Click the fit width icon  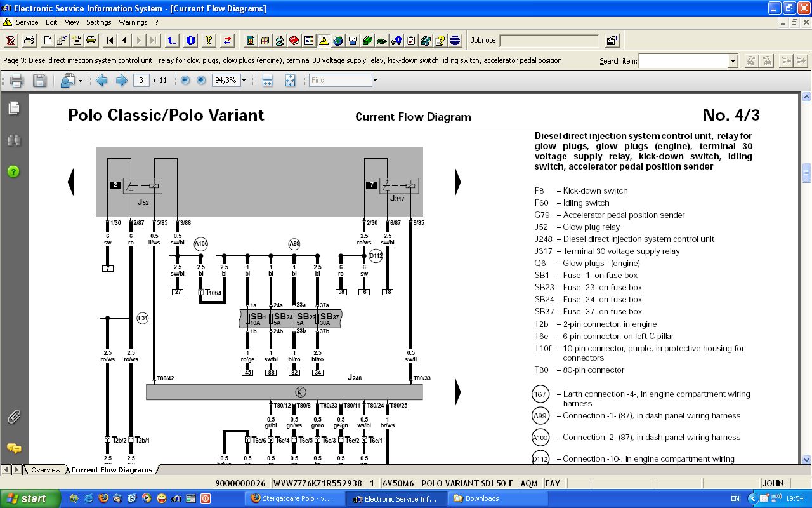[x=267, y=81]
